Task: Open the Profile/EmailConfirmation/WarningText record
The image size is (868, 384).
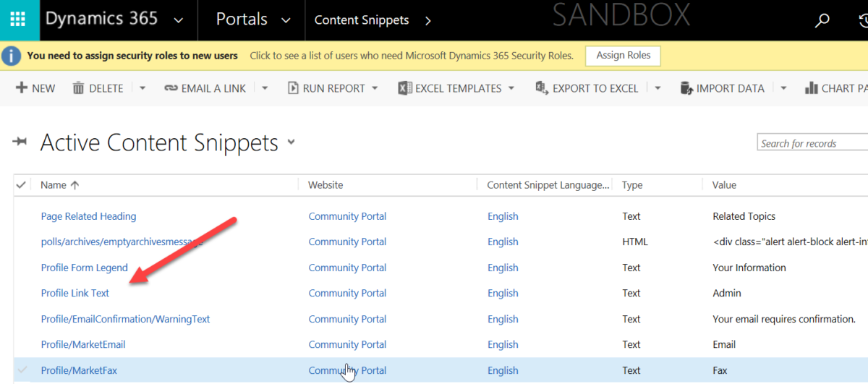Action: [125, 319]
